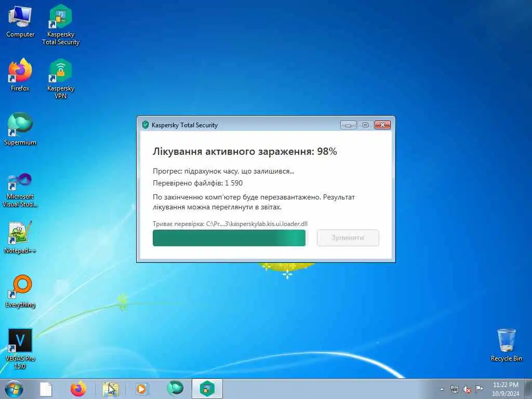Open the clock showing 11:22 PM

[506, 389]
